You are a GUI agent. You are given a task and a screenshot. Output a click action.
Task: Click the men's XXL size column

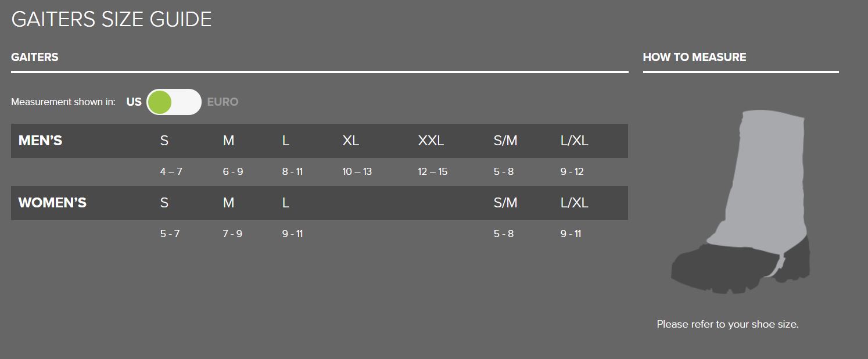tap(431, 141)
